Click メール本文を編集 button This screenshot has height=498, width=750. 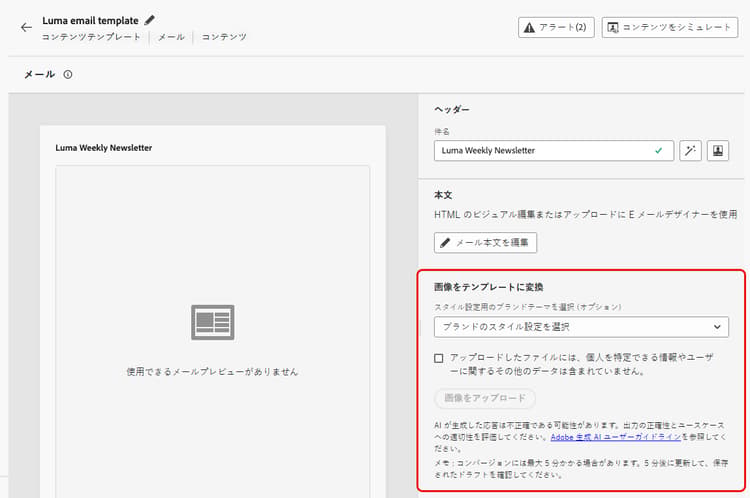pyautogui.click(x=485, y=243)
